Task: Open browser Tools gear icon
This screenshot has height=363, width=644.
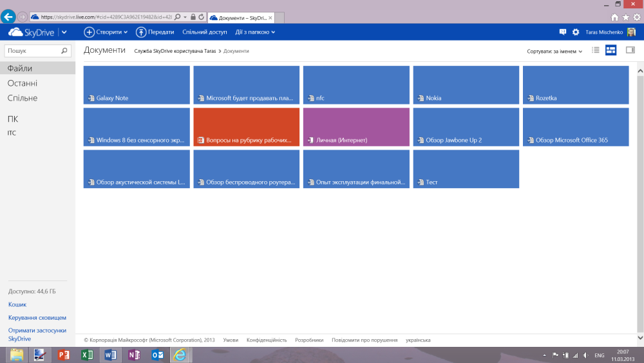Action: (637, 17)
